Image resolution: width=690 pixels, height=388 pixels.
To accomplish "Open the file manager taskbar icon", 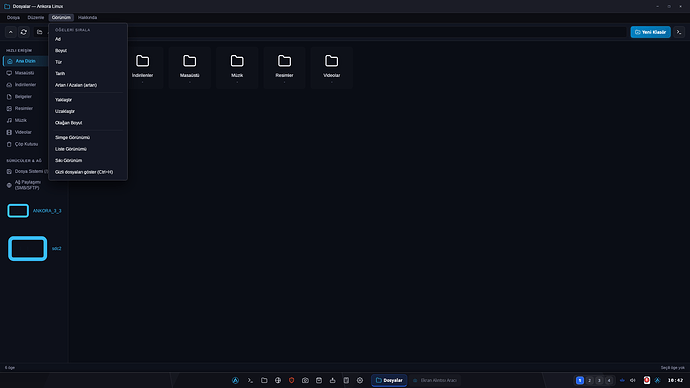I will coord(264,381).
